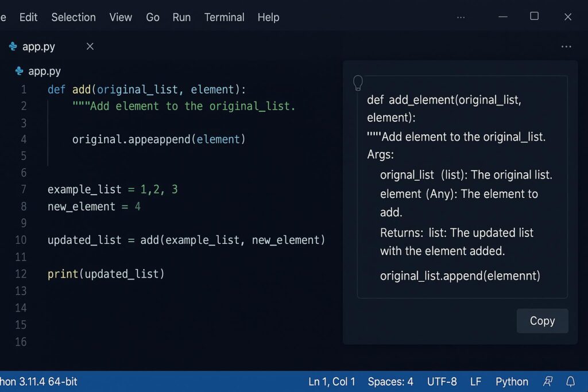Click the Python icon in the breadcrumb
The height and width of the screenshot is (392, 588).
click(x=19, y=71)
